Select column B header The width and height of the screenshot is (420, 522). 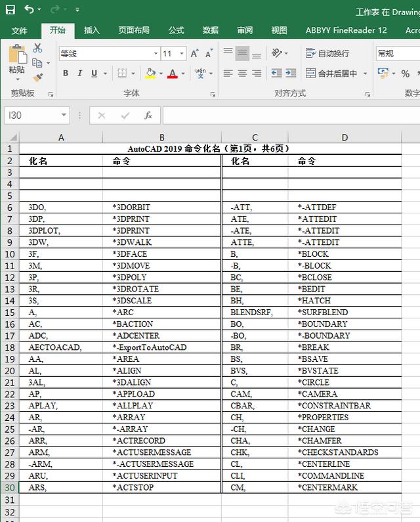[162, 137]
